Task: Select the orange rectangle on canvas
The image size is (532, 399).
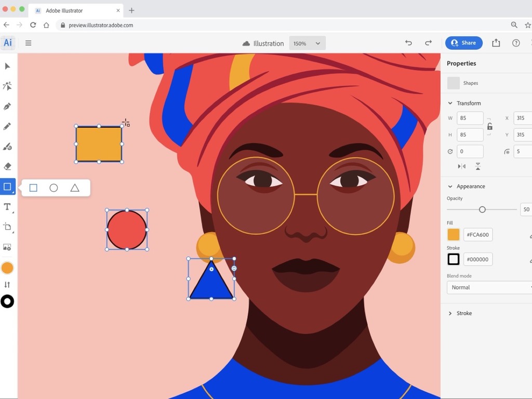Action: pos(99,144)
